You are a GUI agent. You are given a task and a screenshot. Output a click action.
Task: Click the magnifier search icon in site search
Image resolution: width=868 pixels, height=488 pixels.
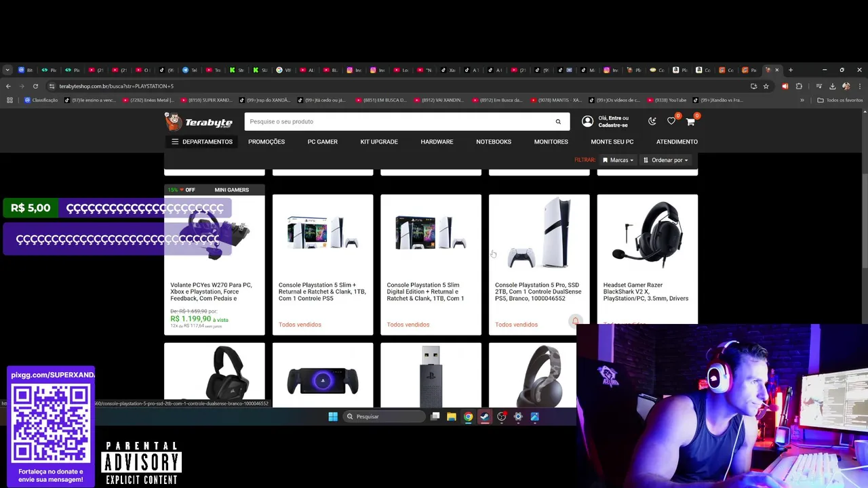pyautogui.click(x=558, y=121)
